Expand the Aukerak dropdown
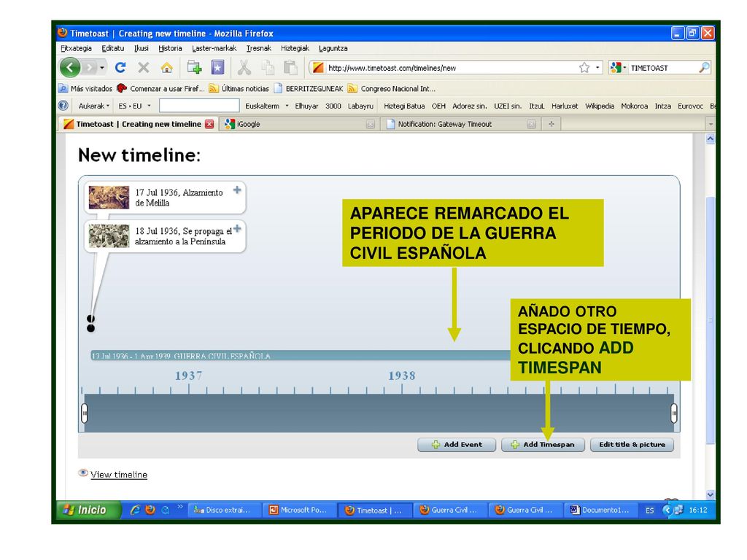The width and height of the screenshot is (747, 560). (94, 106)
